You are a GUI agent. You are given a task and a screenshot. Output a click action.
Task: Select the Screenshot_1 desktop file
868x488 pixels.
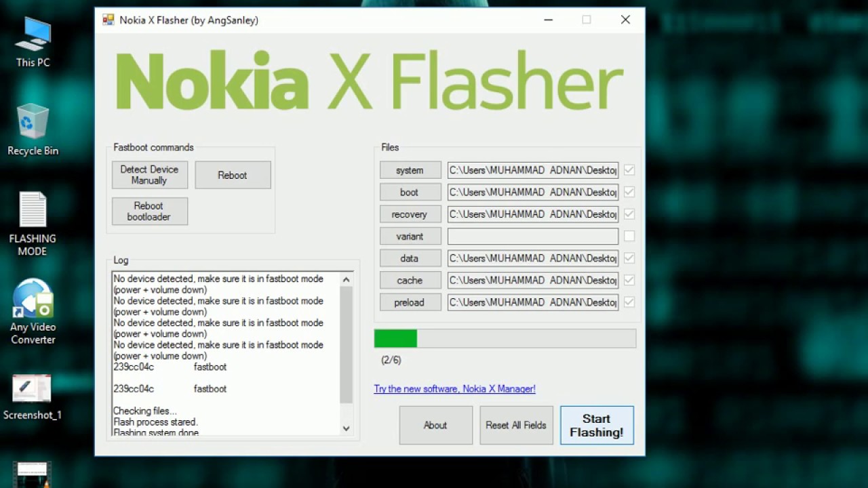click(x=33, y=398)
